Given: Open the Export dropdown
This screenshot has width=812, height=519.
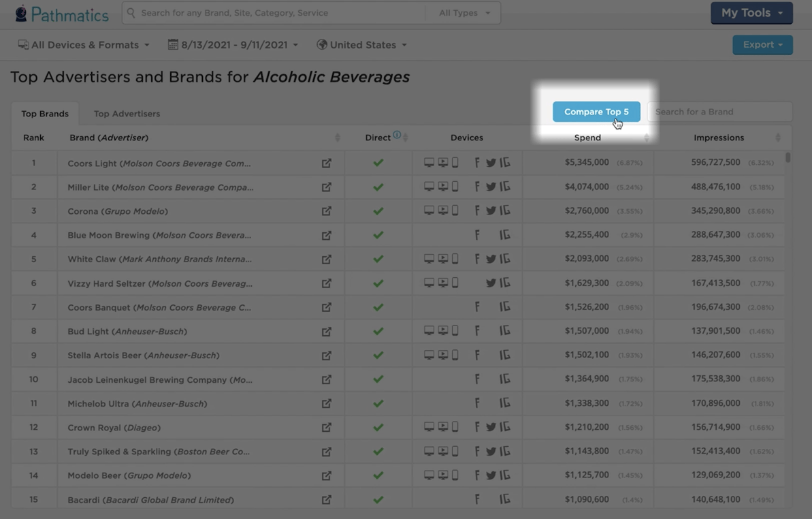Looking at the screenshot, I should click(762, 44).
